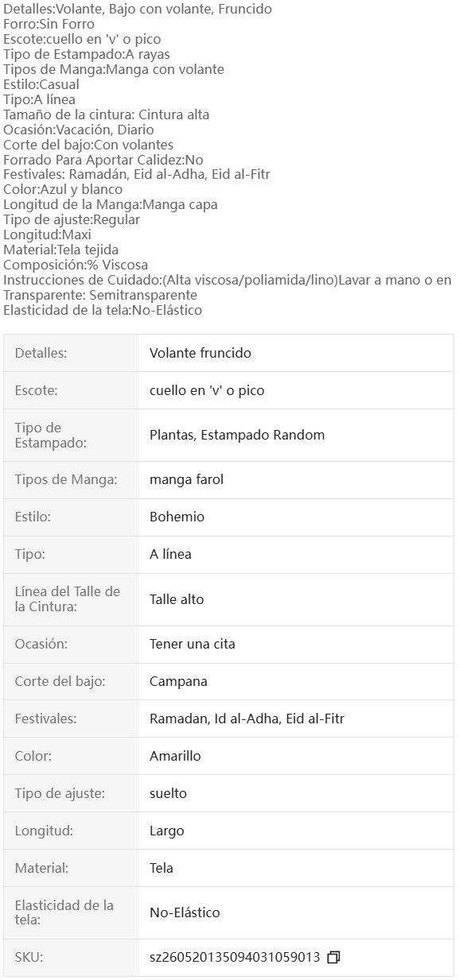
Task: Select the Largo length value
Action: pos(167,831)
